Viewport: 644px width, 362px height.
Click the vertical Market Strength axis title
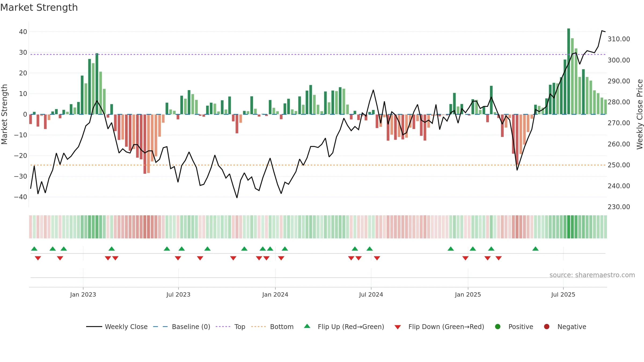pyautogui.click(x=4, y=114)
